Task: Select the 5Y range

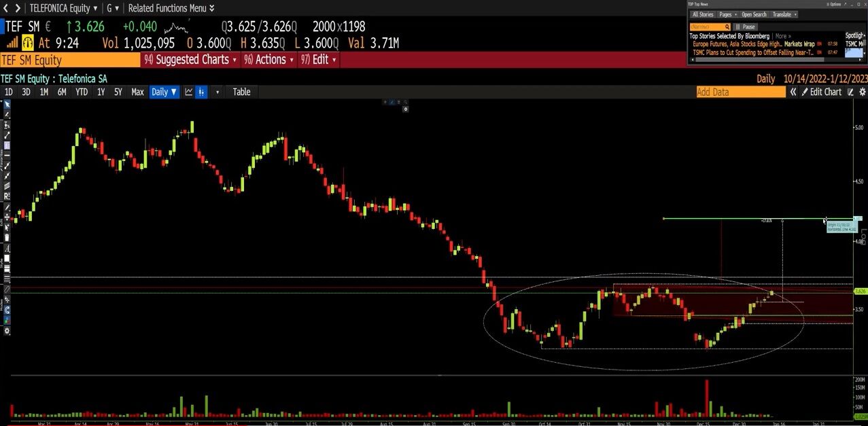Action: pos(118,92)
